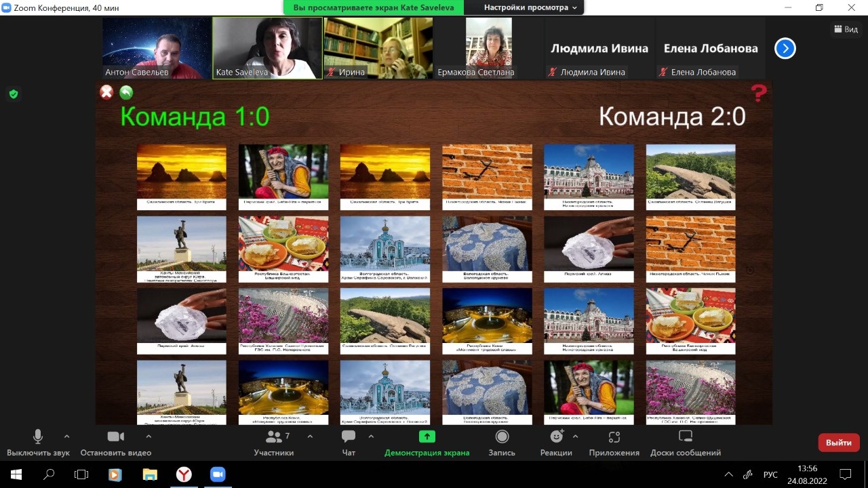The width and height of the screenshot is (868, 488).
Task: Open Yandex Browser from taskbar
Action: click(x=183, y=474)
